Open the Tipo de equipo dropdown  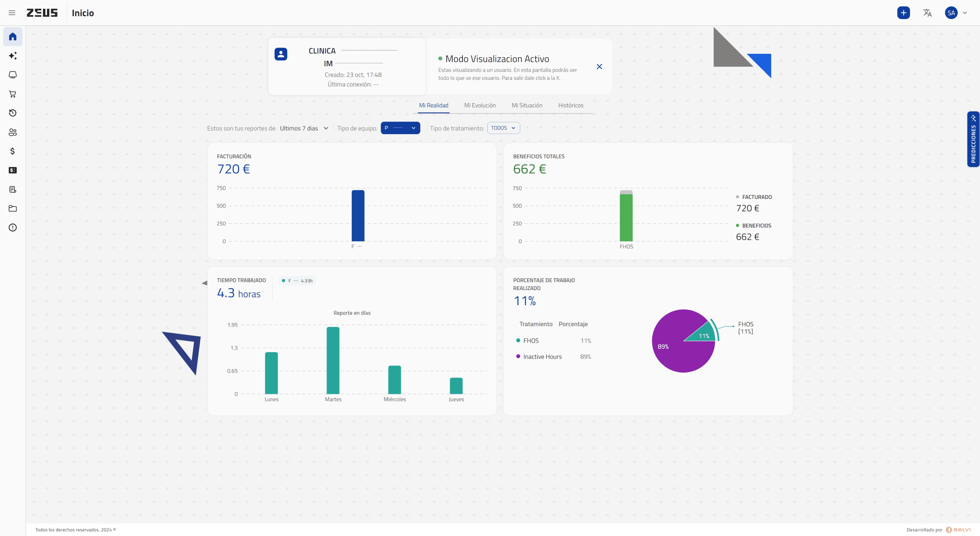[400, 128]
